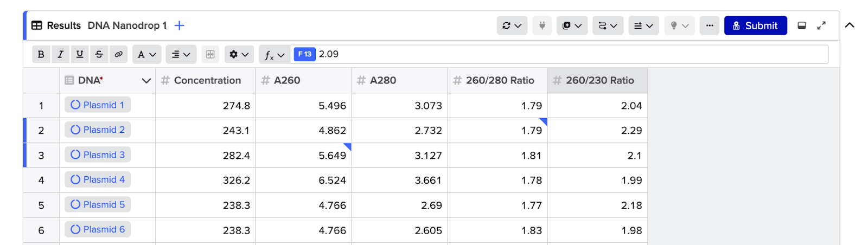
Task: Click the plug connection icon
Action: tap(542, 25)
